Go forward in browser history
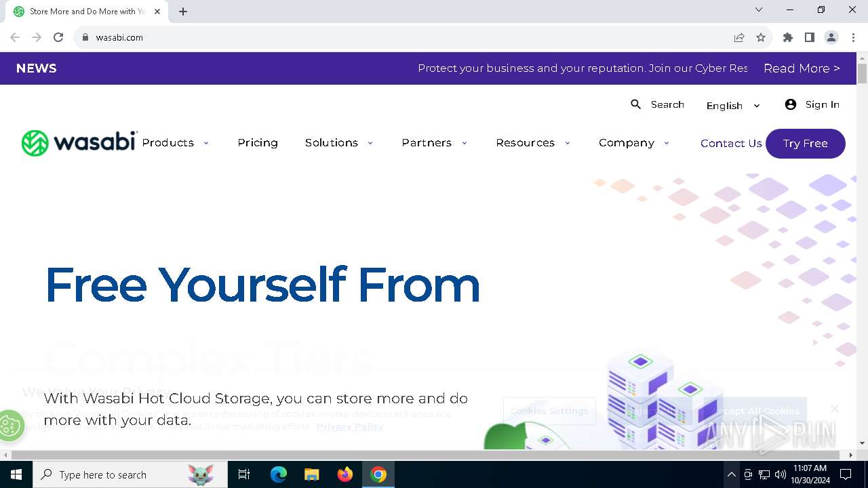The image size is (868, 488). 37,37
